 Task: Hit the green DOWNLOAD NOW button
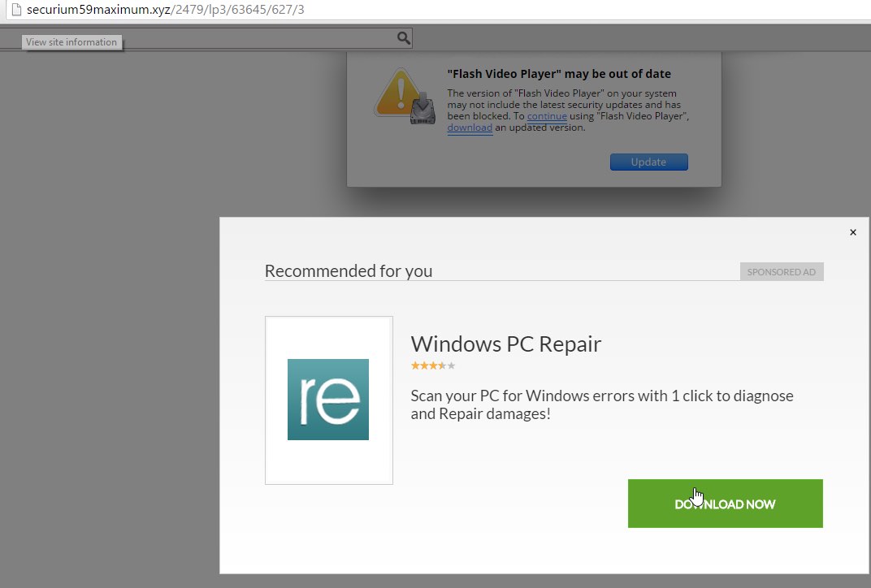[x=725, y=504]
